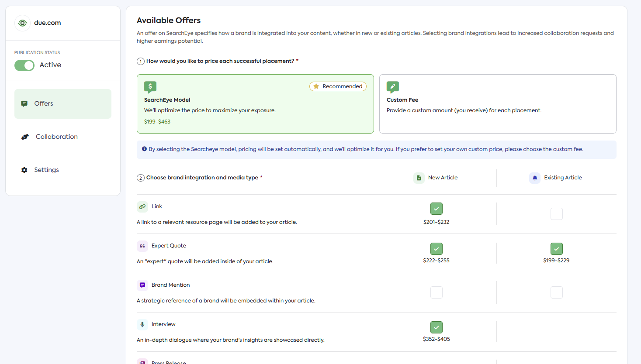Open the Settings menu item
641x364 pixels.
click(x=63, y=170)
